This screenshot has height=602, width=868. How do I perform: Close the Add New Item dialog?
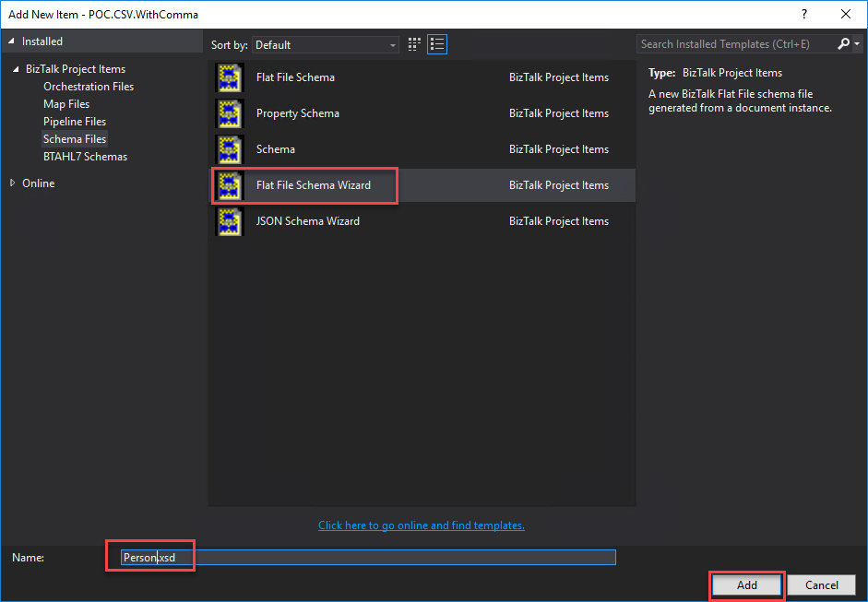[846, 15]
